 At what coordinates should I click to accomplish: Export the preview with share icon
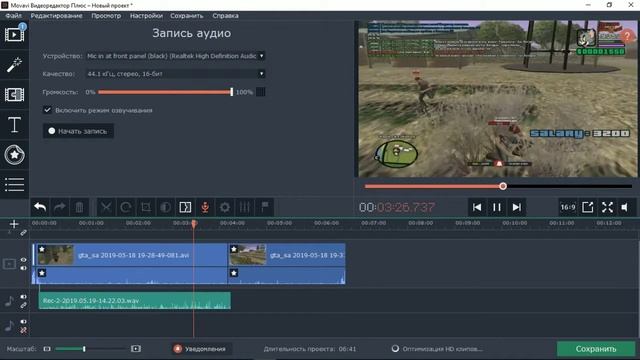coord(587,207)
